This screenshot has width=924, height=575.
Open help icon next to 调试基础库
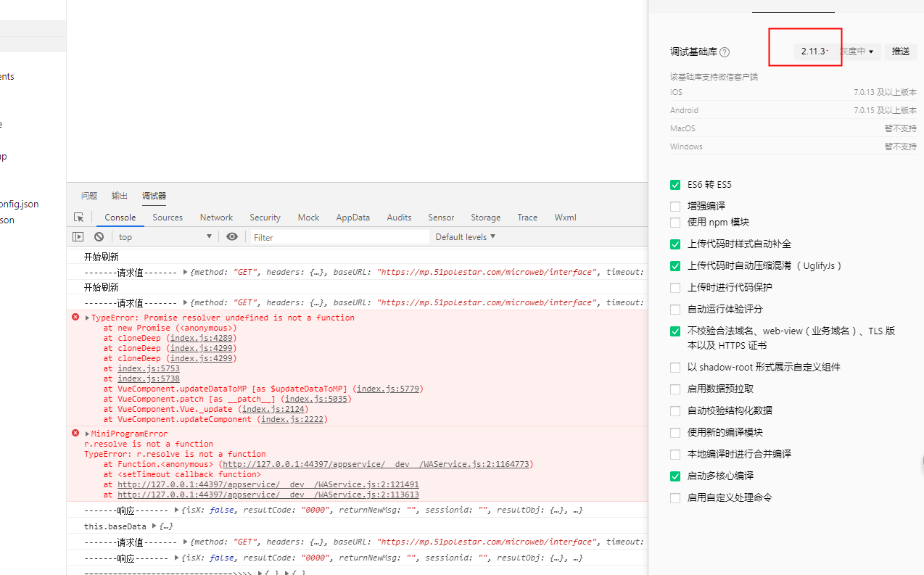tap(725, 52)
